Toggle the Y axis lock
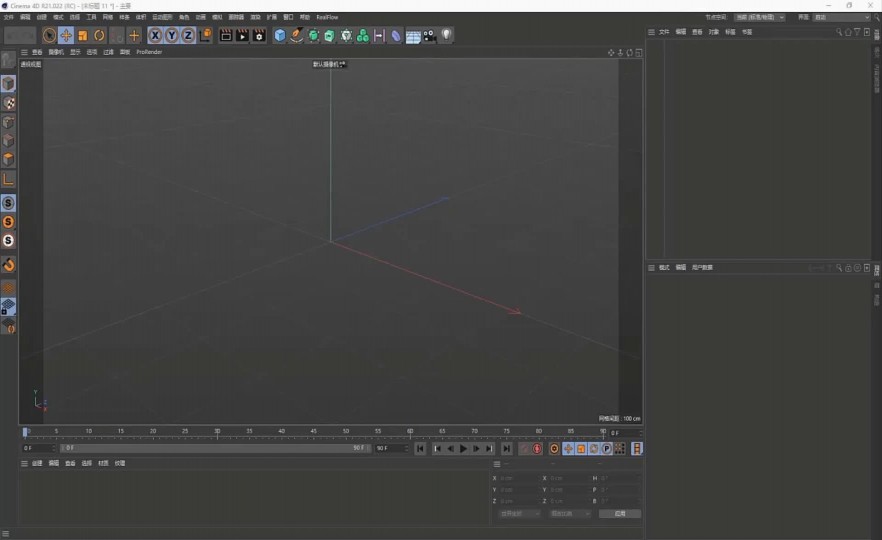Image resolution: width=882 pixels, height=540 pixels. tap(172, 36)
